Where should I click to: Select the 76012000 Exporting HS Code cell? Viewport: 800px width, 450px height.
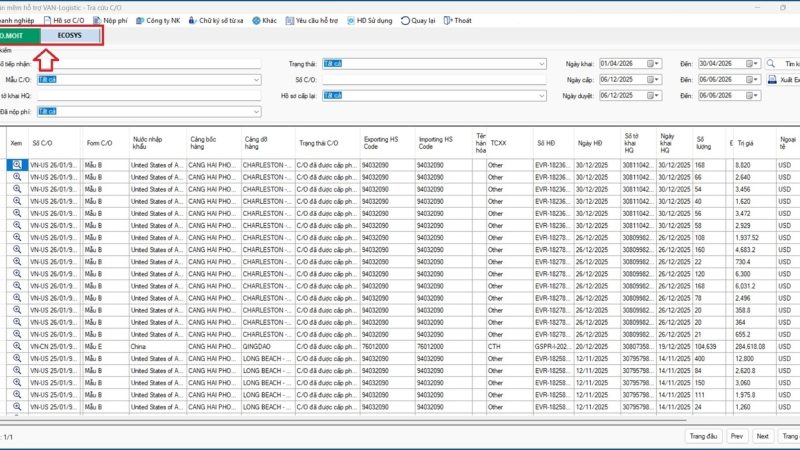click(x=387, y=346)
